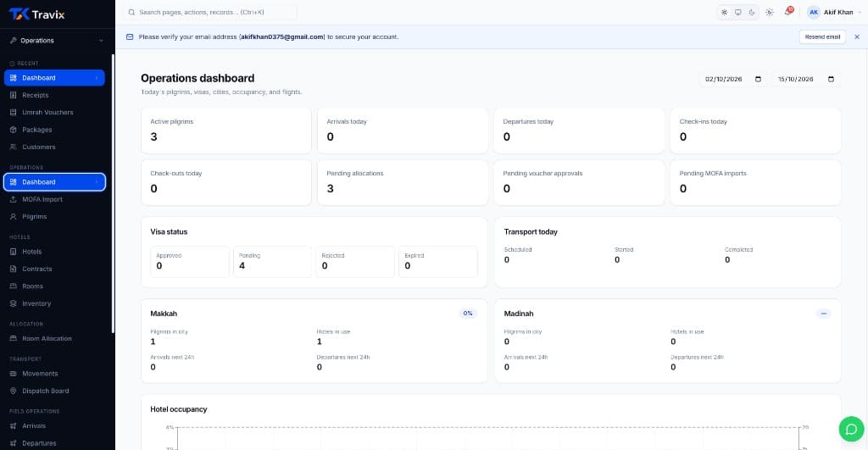Open Packages in the sidebar
Image resolution: width=868 pixels, height=450 pixels.
click(54, 130)
